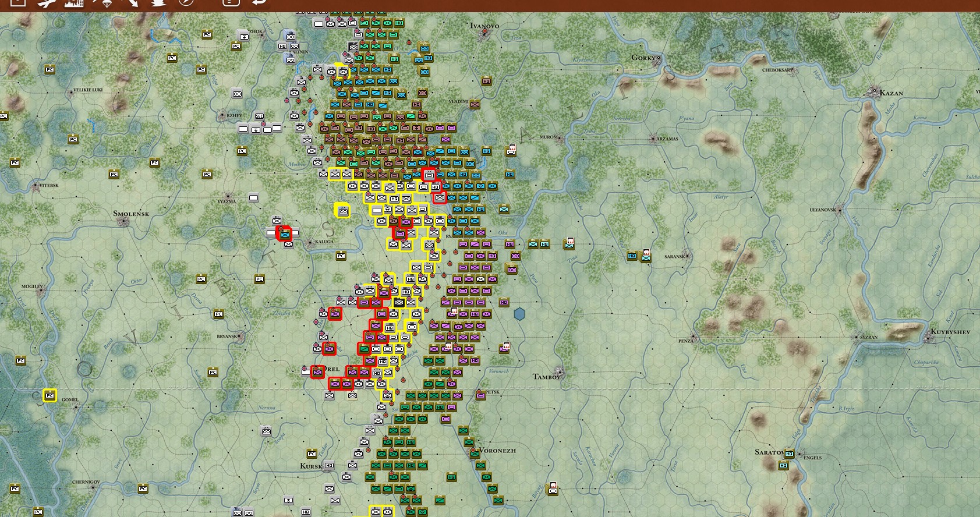Select the red-outlined green unit counter
This screenshot has height=517, width=980.
tap(364, 349)
